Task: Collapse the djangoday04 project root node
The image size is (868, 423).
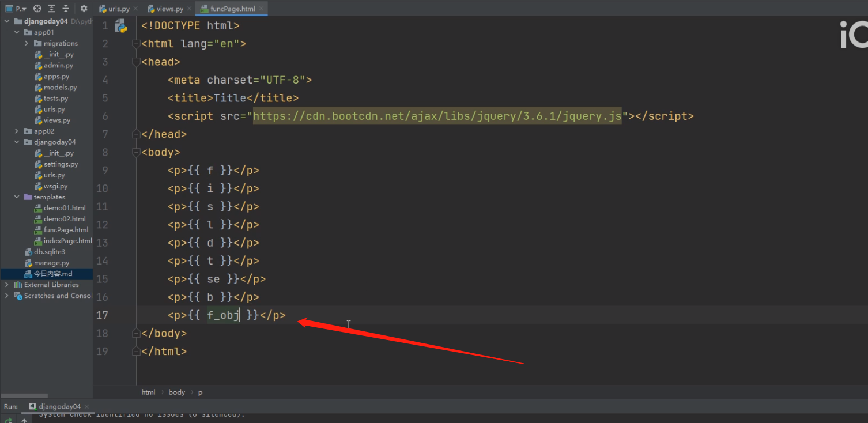Action: coord(7,21)
